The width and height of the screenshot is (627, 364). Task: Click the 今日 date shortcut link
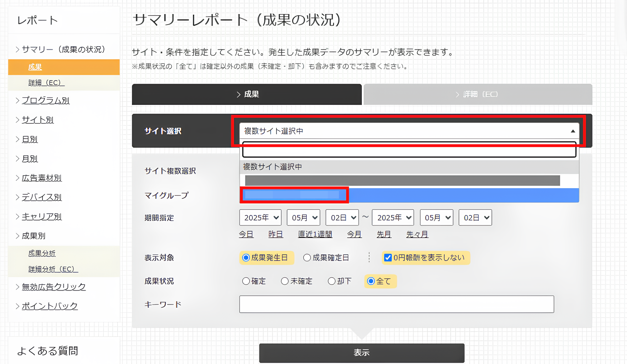[x=246, y=234]
